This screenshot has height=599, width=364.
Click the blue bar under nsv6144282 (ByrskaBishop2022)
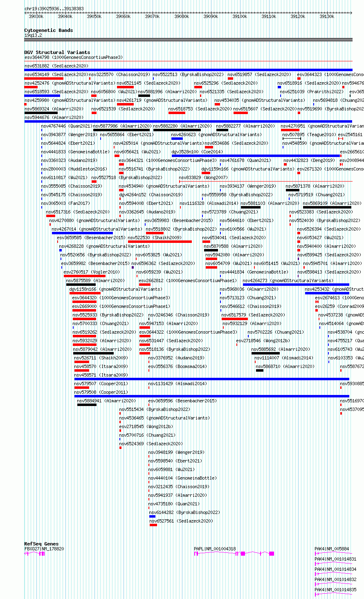153,516
